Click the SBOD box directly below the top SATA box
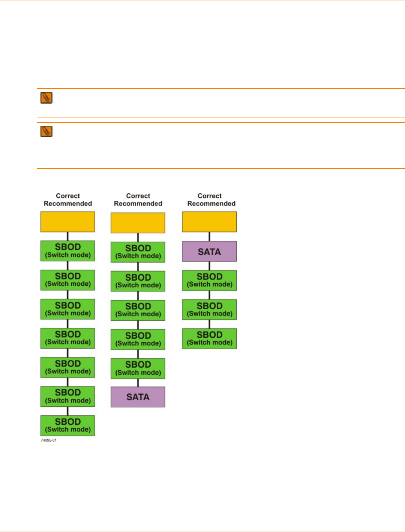The width and height of the screenshot is (405, 532). (209, 280)
